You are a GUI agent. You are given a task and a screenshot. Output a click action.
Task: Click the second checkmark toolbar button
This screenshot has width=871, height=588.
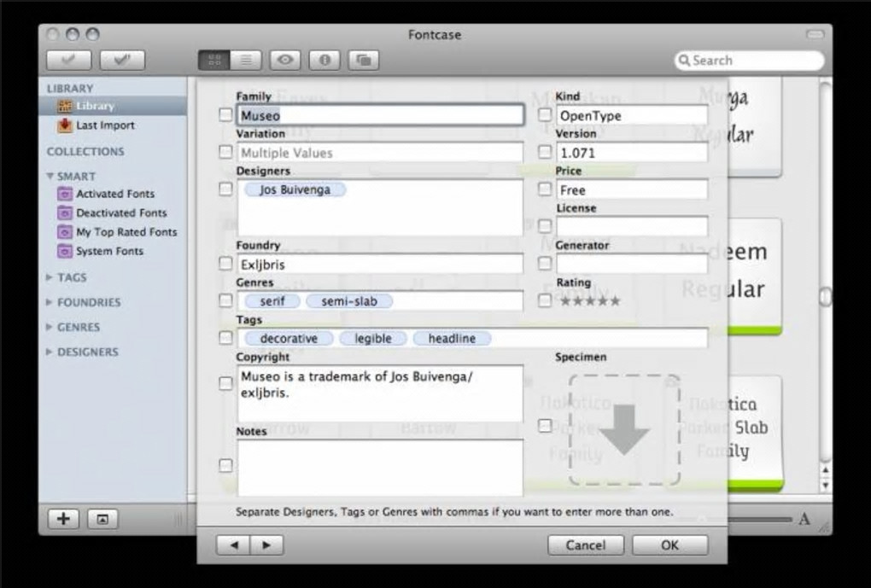tap(122, 60)
